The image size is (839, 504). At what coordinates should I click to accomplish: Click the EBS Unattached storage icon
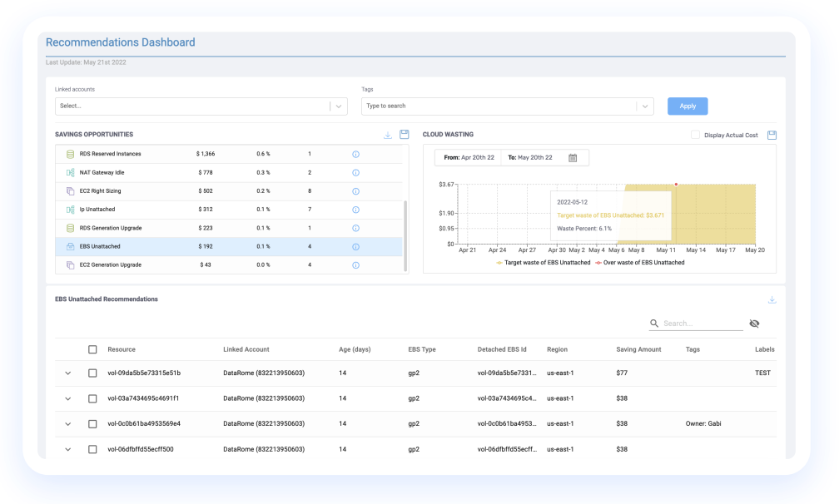coord(70,246)
